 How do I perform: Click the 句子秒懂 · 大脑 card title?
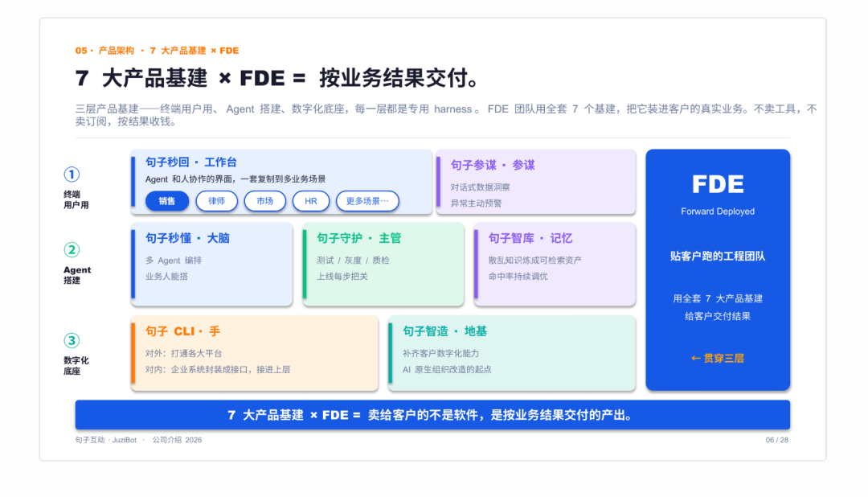click(187, 238)
